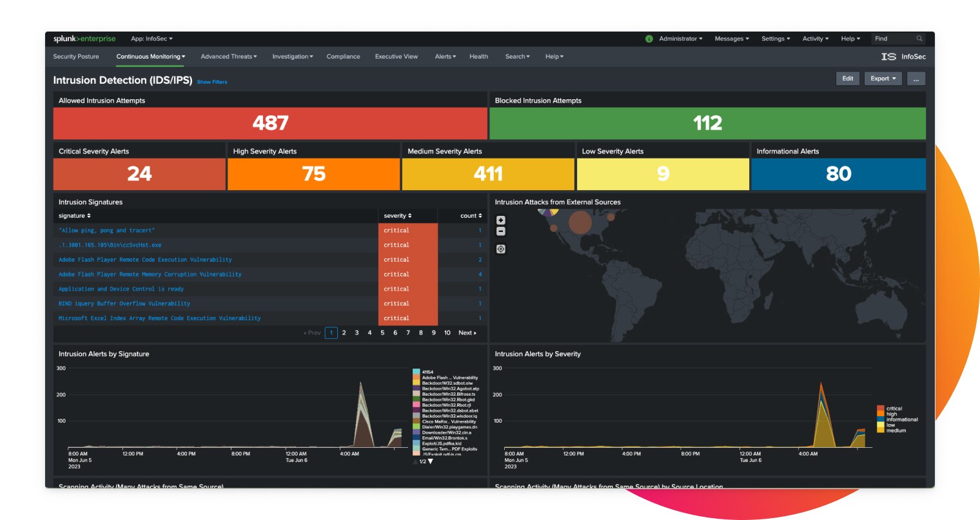The width and height of the screenshot is (980, 520).
Task: Zoom out on the intrusion attacks map
Action: click(x=500, y=231)
